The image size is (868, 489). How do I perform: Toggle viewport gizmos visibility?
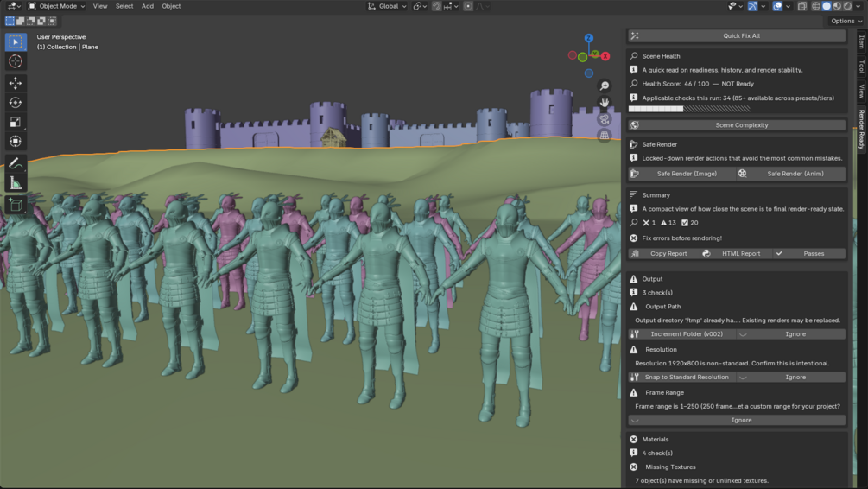(753, 6)
